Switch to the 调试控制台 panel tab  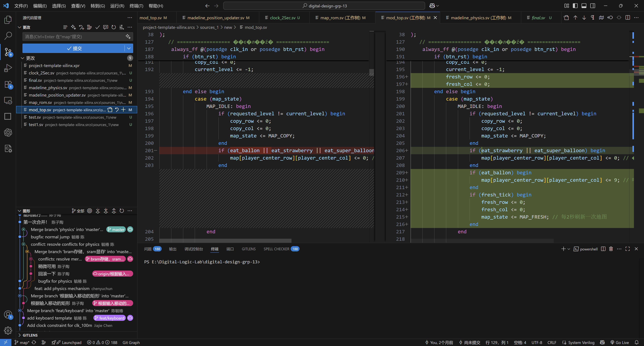coord(194,249)
